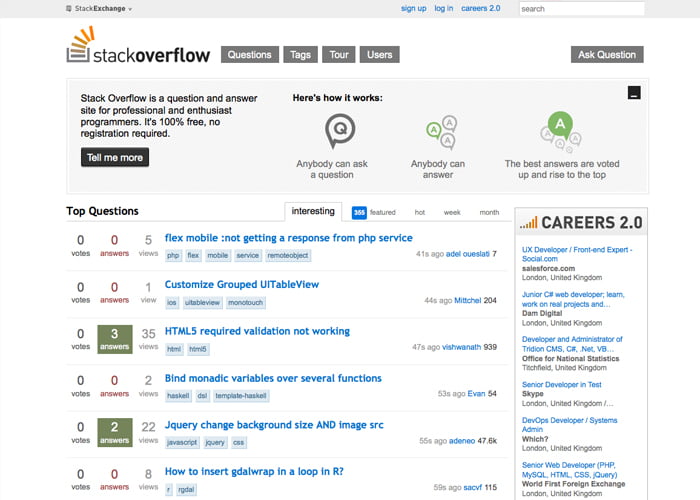Open the Senior Web Developer (PHP, MySQL) job

[x=570, y=470]
